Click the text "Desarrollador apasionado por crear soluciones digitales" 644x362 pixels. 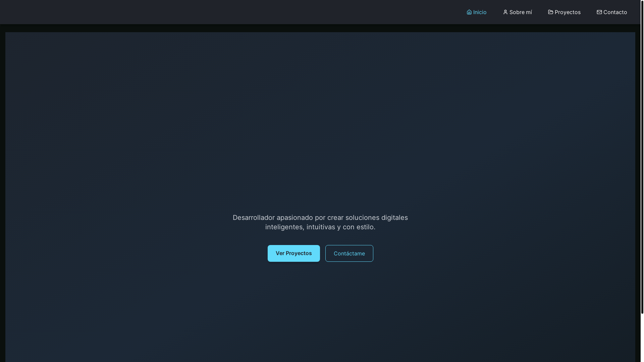point(320,218)
